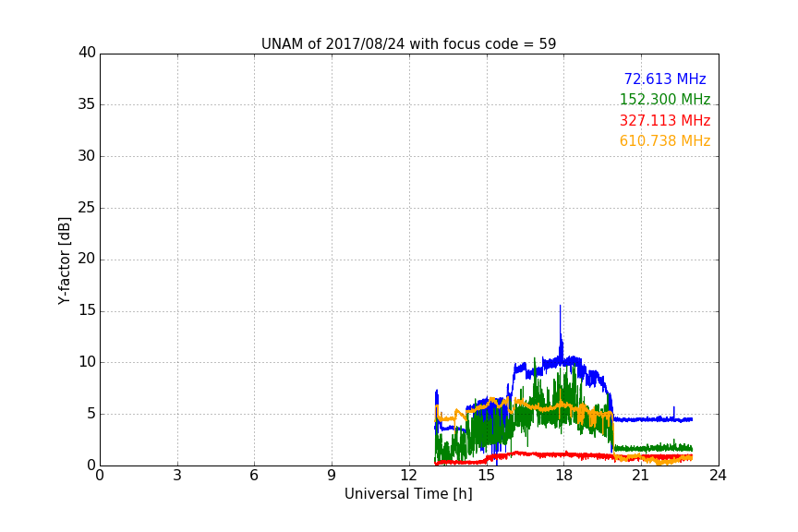Select the orange 610.738 MHz legend label

(x=665, y=140)
